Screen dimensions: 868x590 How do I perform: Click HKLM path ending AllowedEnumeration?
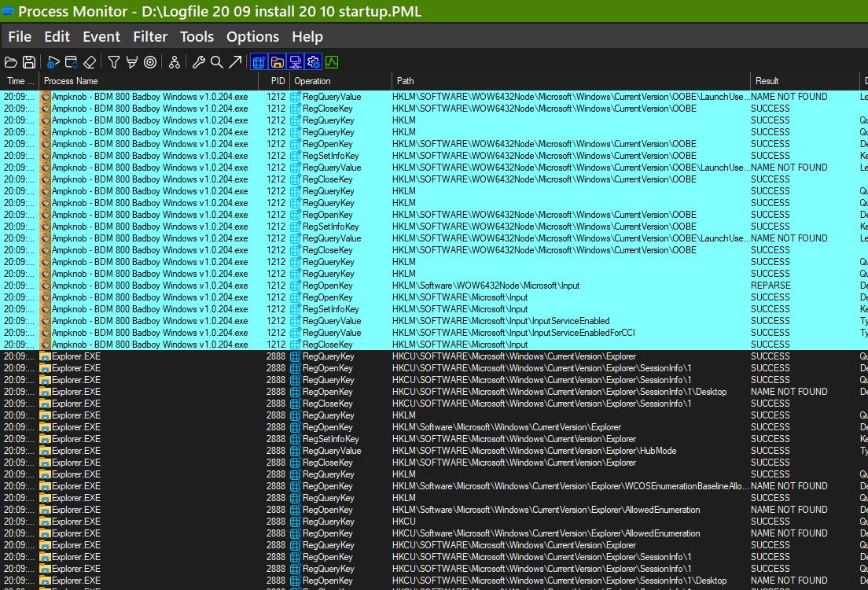coord(546,510)
